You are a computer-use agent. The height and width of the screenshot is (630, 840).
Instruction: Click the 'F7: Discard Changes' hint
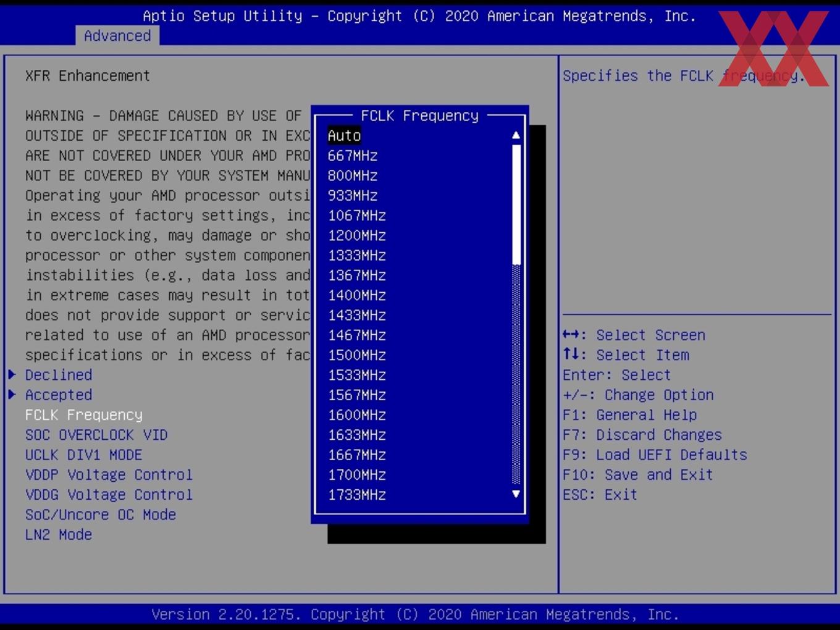pyautogui.click(x=642, y=435)
